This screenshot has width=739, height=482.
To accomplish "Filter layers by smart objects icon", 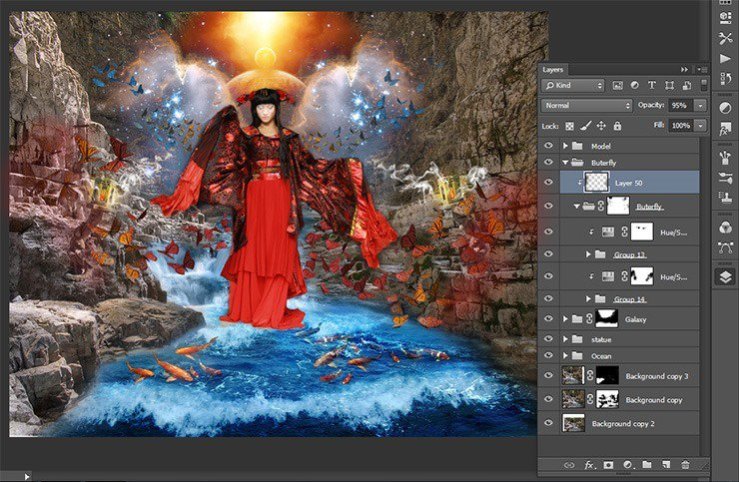I will 687,85.
